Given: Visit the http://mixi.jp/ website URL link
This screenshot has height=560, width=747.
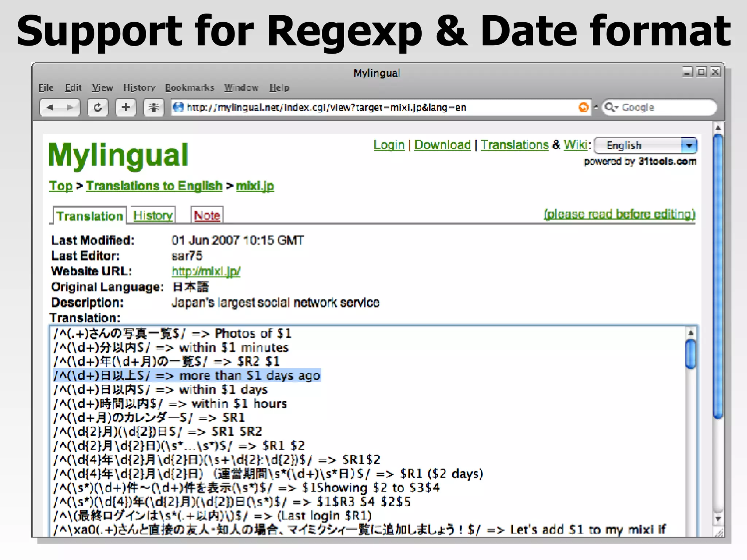Looking at the screenshot, I should tap(206, 271).
